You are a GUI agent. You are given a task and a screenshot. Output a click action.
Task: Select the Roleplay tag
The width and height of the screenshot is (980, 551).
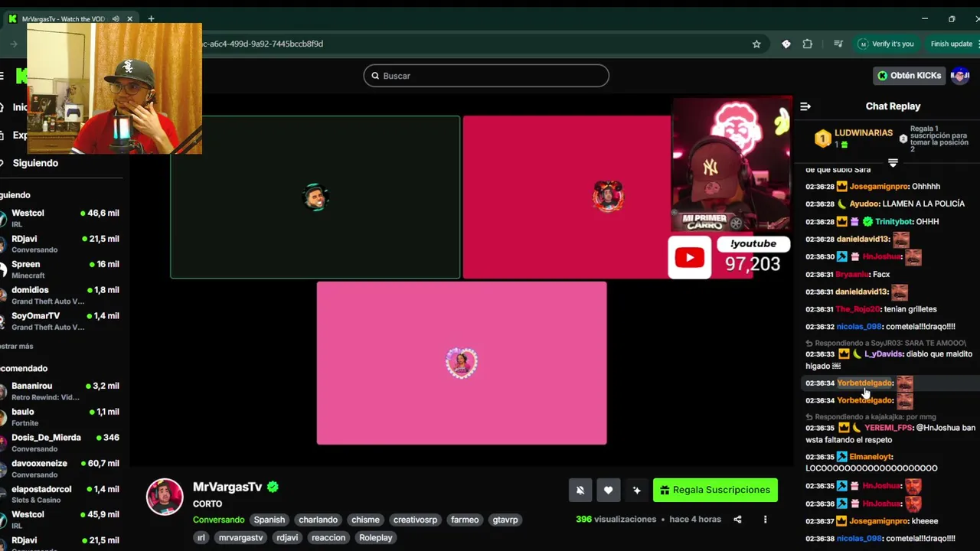(x=376, y=537)
